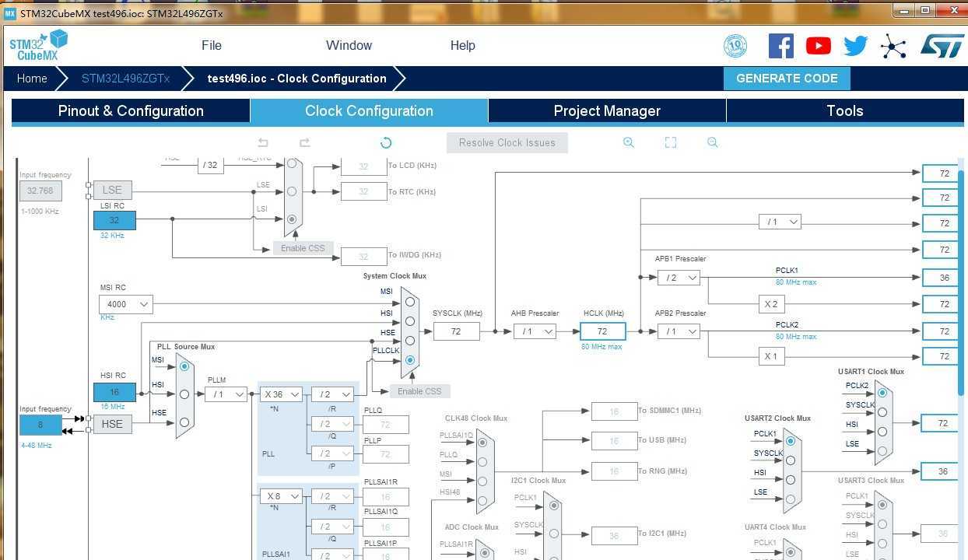
Task: Select MSI in PLL Source Mux
Action: pos(184,366)
